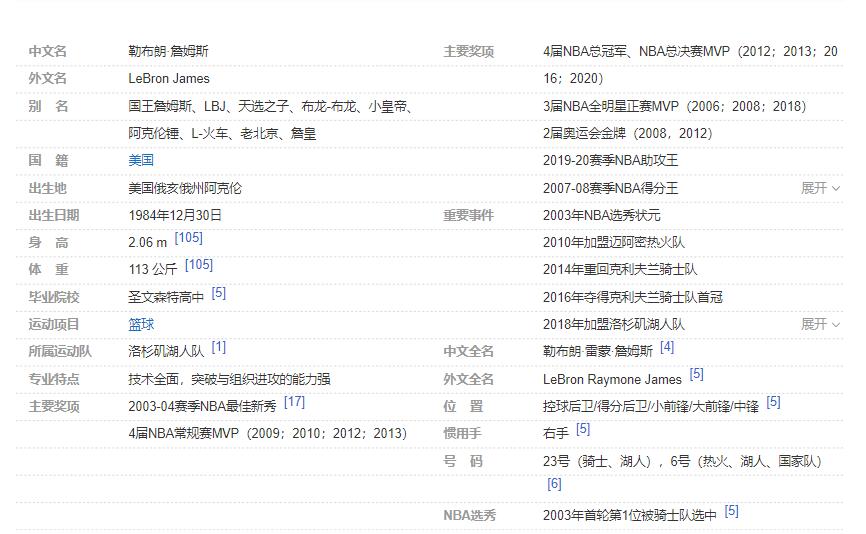
Task: Click the 别名 label
Action: point(49,106)
